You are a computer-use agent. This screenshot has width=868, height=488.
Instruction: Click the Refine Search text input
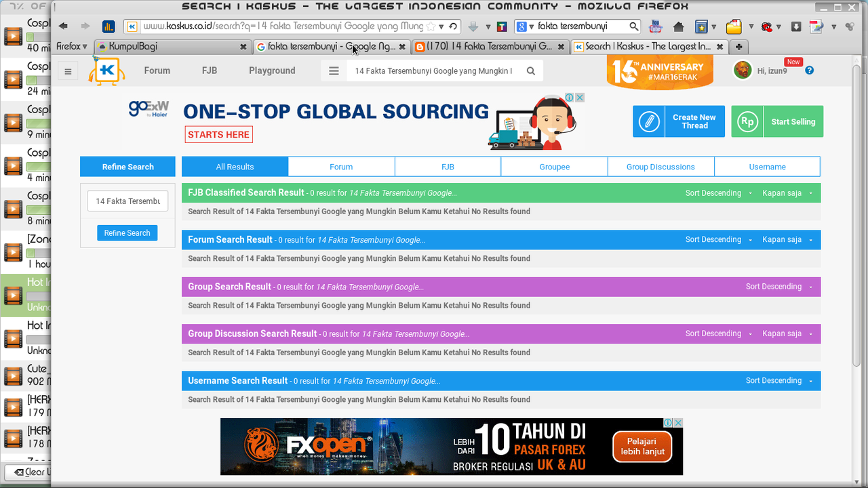pos(127,201)
